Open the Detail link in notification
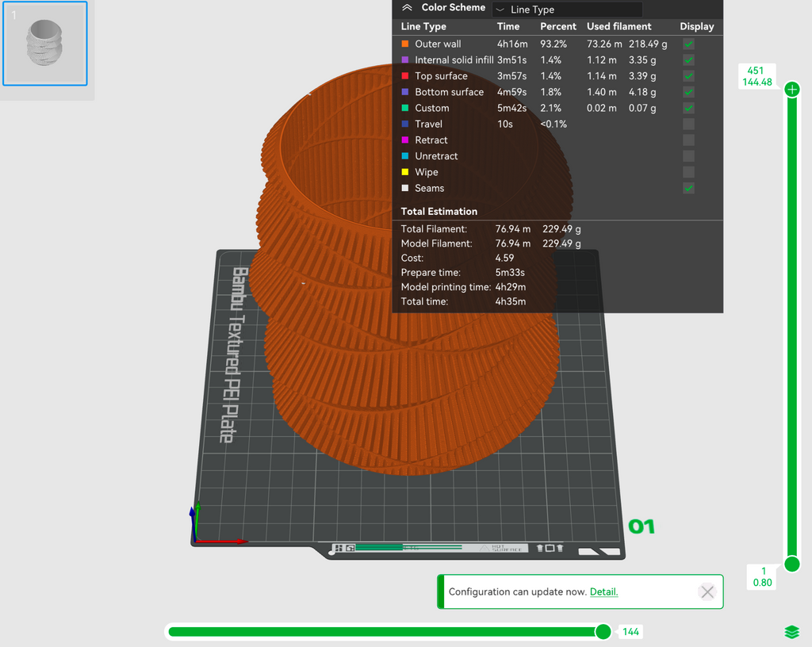 tap(603, 591)
